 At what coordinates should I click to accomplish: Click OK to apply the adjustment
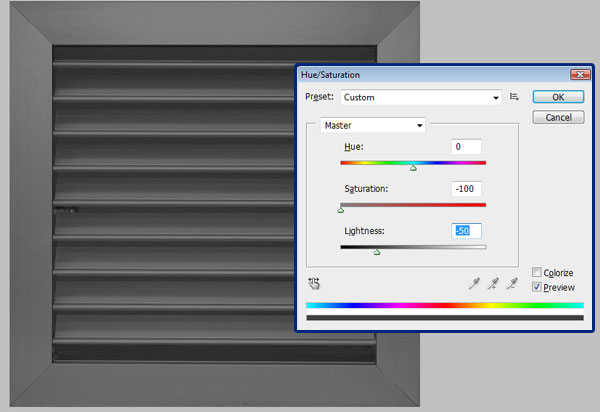(x=558, y=97)
